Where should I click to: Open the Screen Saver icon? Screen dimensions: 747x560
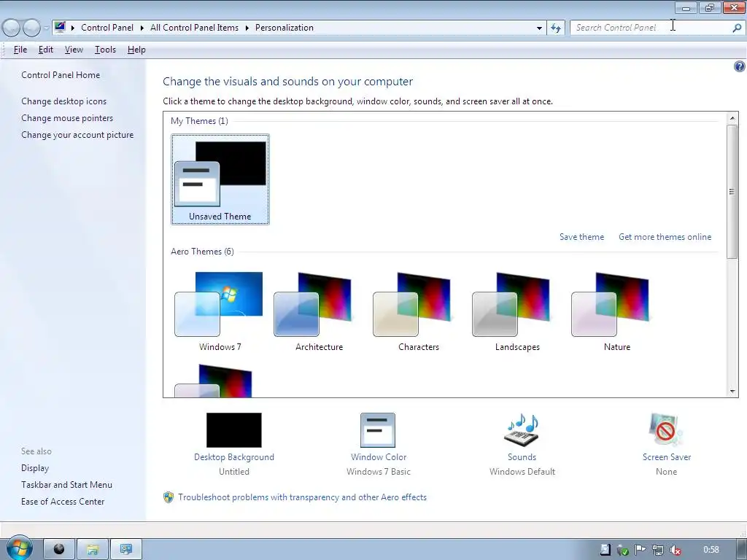click(666, 430)
